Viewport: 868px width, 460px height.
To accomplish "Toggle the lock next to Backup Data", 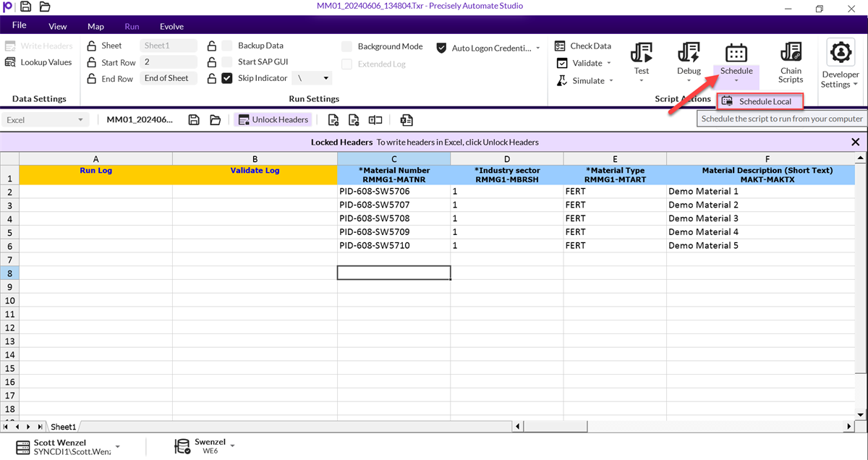I will (212, 45).
